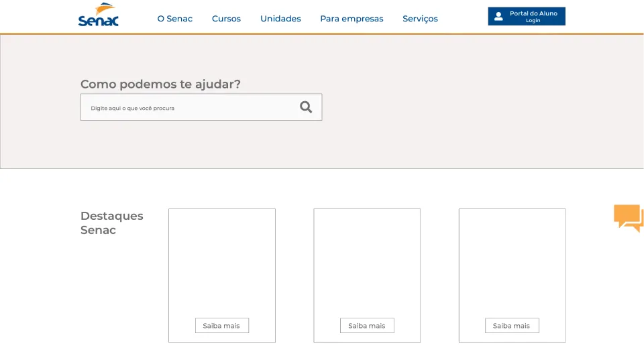644x362 pixels.
Task: Click Saiba mais on the first highlight card
Action: click(x=221, y=326)
